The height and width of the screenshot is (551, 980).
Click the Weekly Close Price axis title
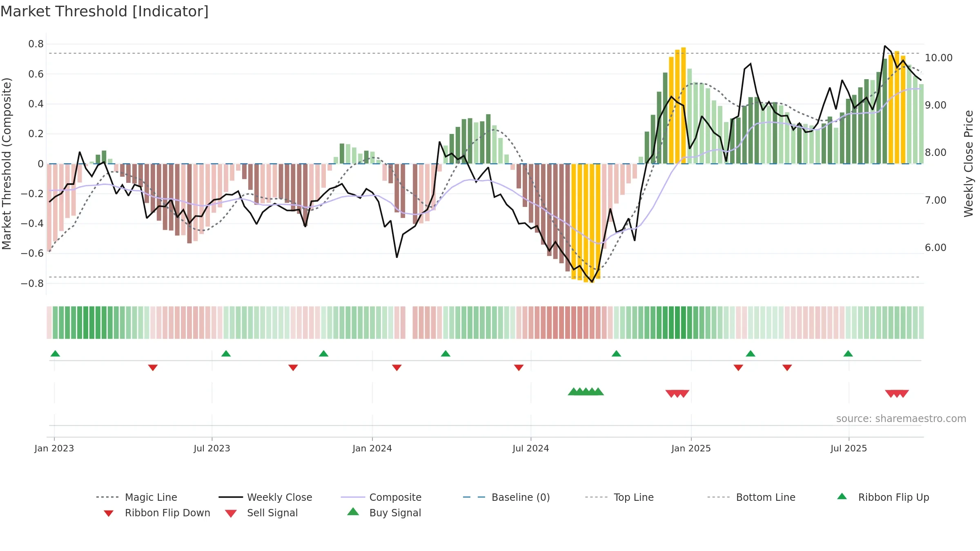[x=969, y=164]
